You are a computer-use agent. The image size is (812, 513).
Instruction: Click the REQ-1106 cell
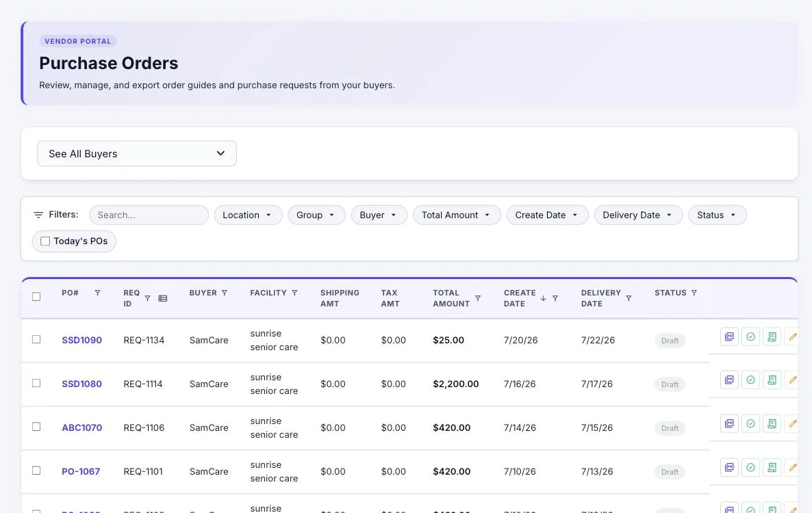coord(144,428)
